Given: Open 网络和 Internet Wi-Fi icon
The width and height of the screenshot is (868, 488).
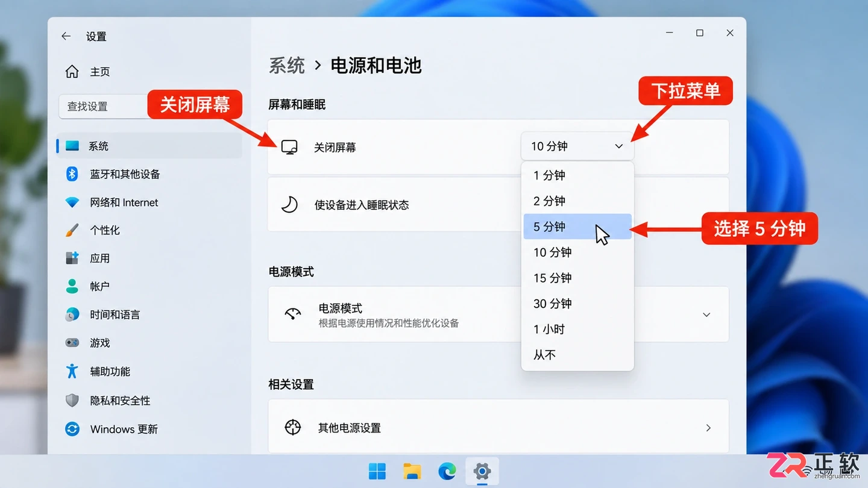Looking at the screenshot, I should (x=72, y=202).
